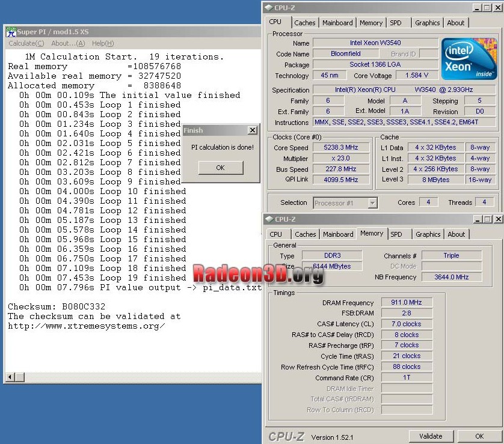Click the Name field Intel Xeon W3540
The height and width of the screenshot is (444, 504).
point(375,43)
